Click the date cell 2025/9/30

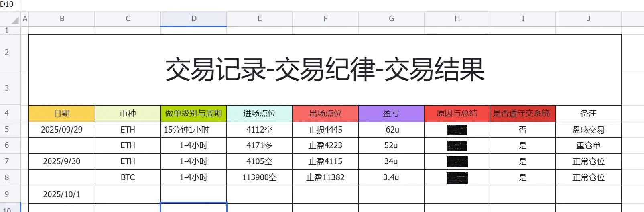point(62,161)
